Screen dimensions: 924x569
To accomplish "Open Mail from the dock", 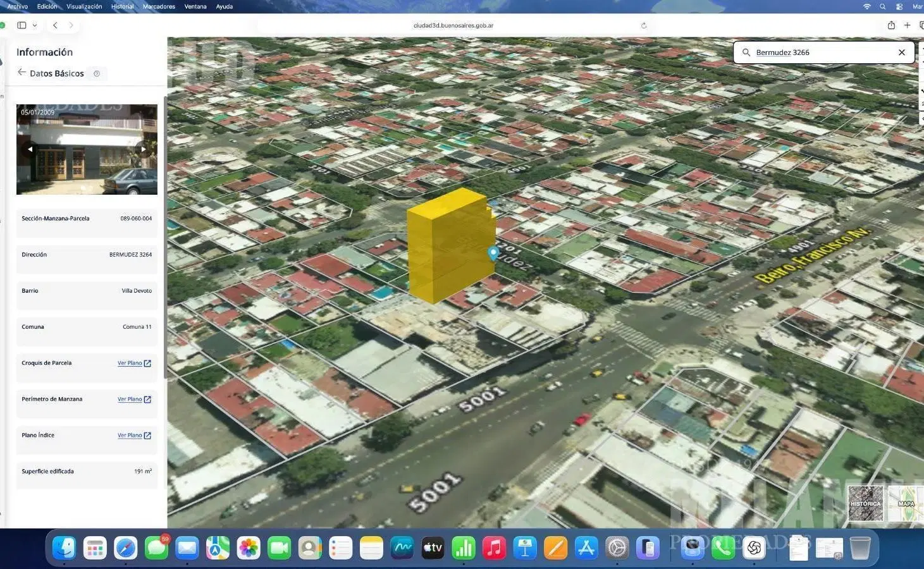I will 187,548.
